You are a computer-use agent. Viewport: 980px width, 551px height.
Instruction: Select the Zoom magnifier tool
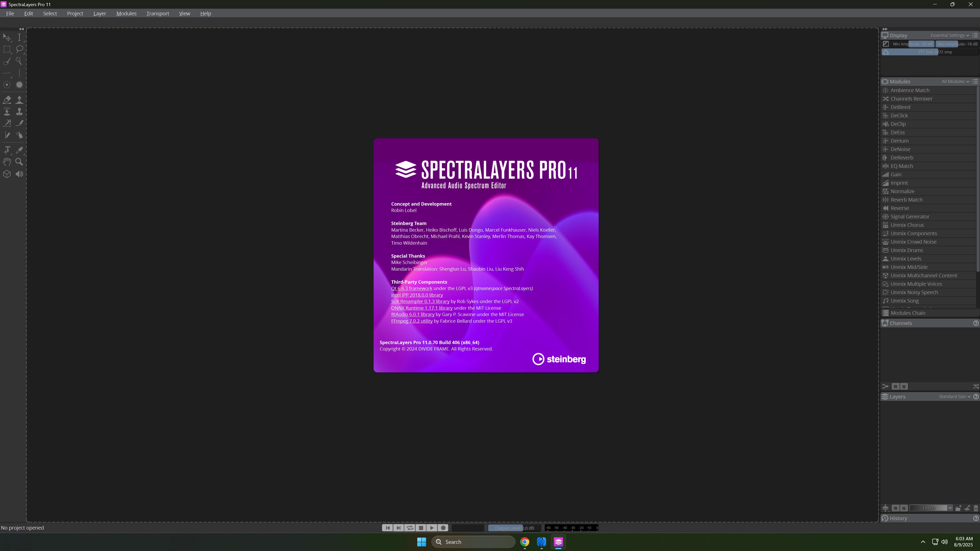click(x=19, y=162)
